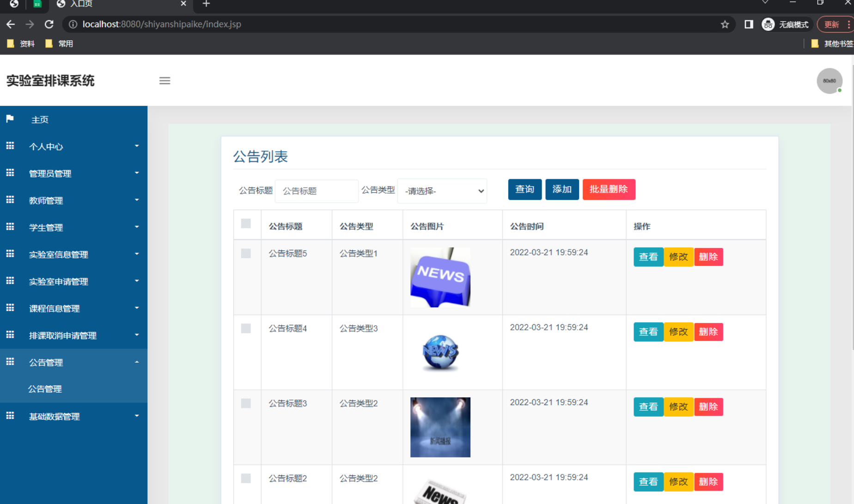Click the grid icon next to 学生管理
The image size is (854, 504).
pos(10,226)
